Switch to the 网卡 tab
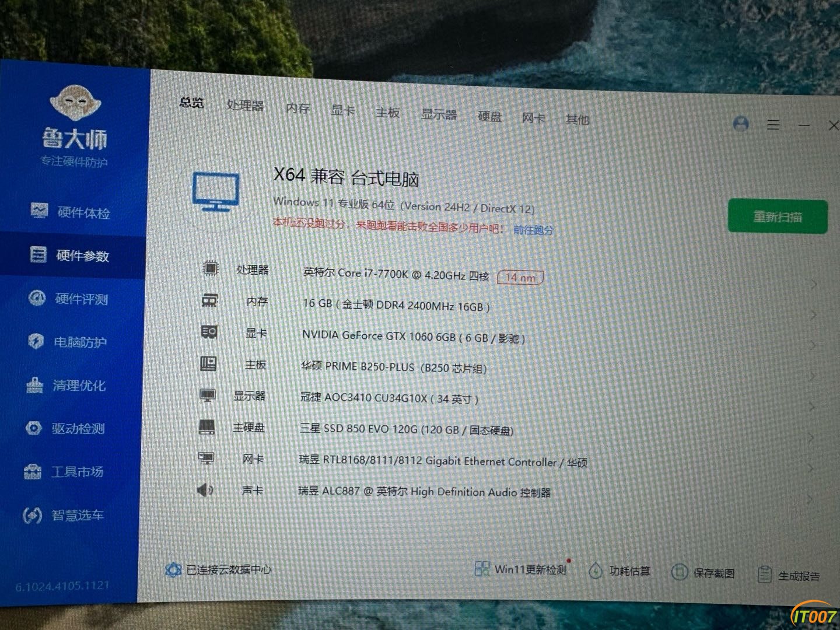Image resolution: width=840 pixels, height=630 pixels. (x=533, y=118)
